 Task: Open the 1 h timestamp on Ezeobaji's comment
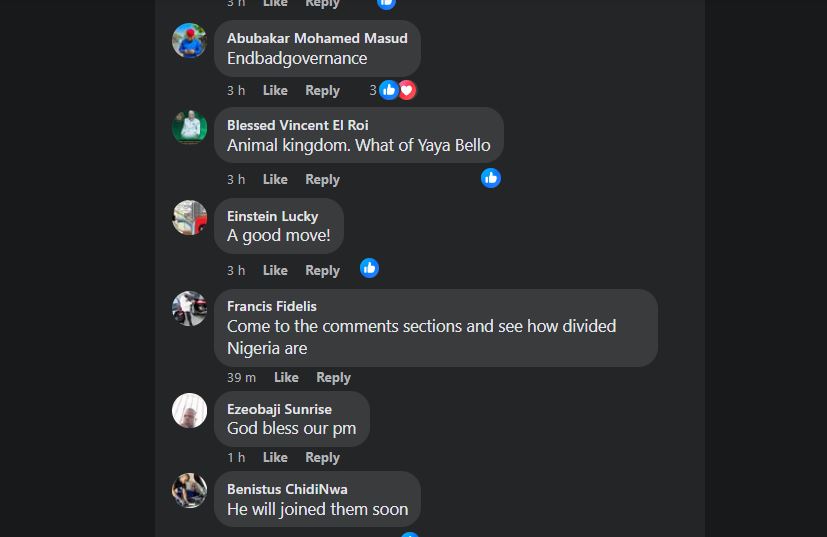pos(236,457)
